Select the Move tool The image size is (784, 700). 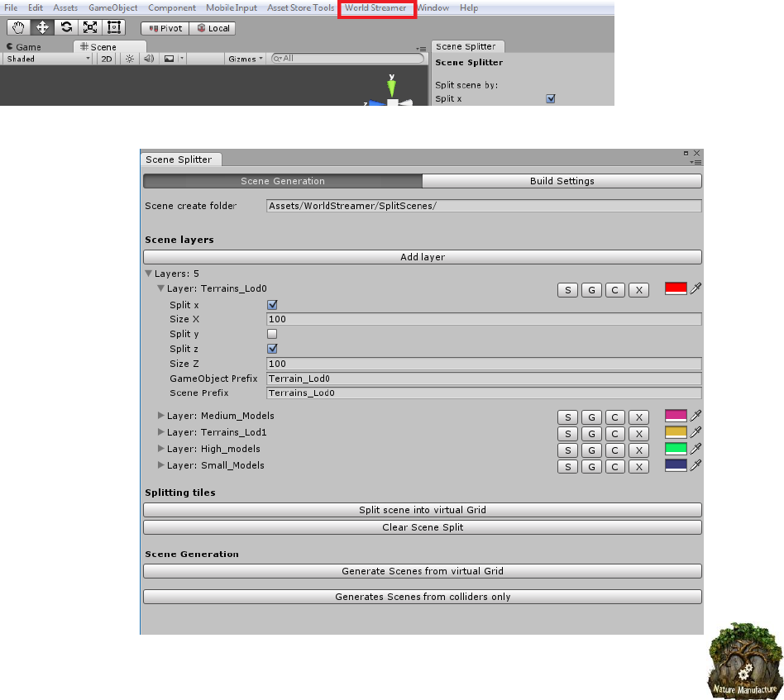point(42,27)
